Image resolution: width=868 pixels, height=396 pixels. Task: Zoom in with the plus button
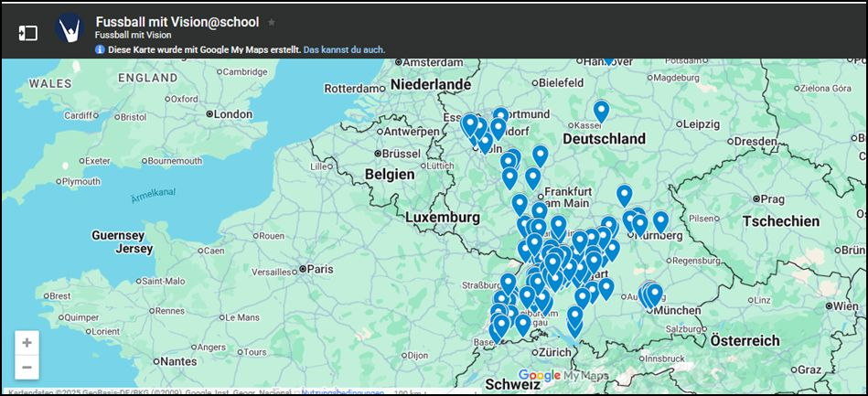(x=27, y=343)
